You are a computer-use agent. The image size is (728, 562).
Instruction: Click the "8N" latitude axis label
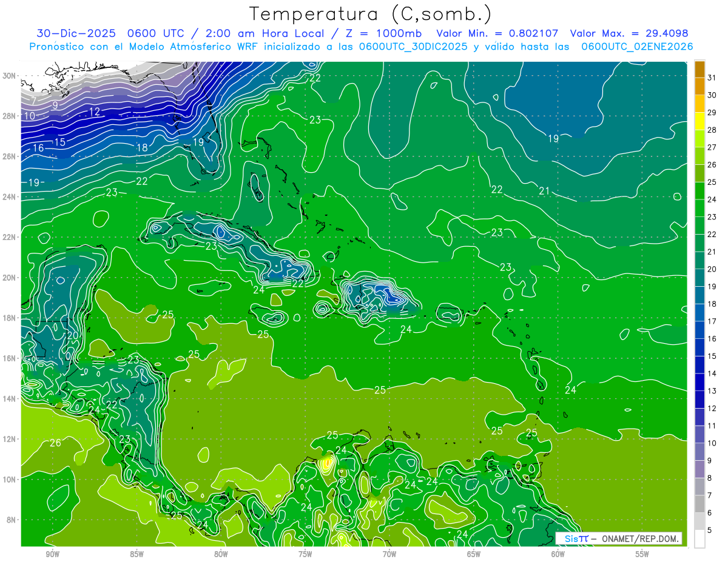click(12, 520)
